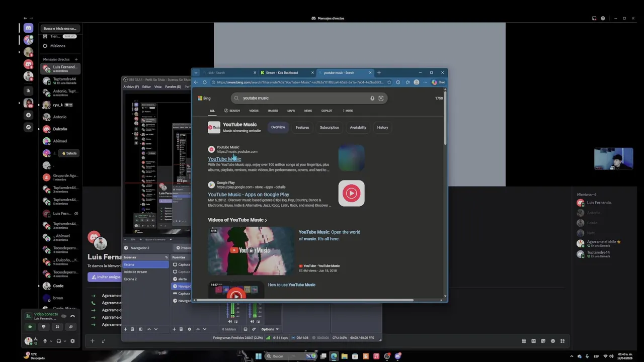The width and height of the screenshot is (644, 362).
Task: Open source properties gear in OBS Fuentes
Action: tap(189, 329)
